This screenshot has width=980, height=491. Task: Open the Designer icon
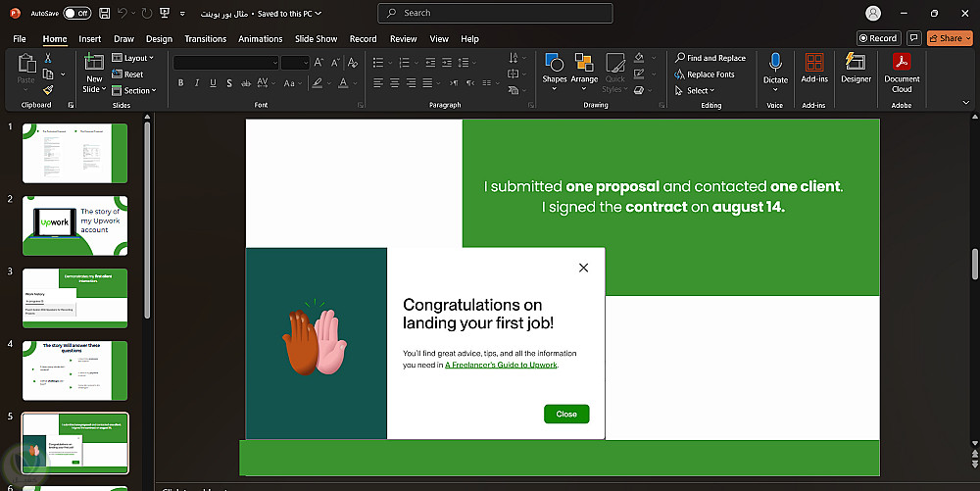pyautogui.click(x=856, y=62)
